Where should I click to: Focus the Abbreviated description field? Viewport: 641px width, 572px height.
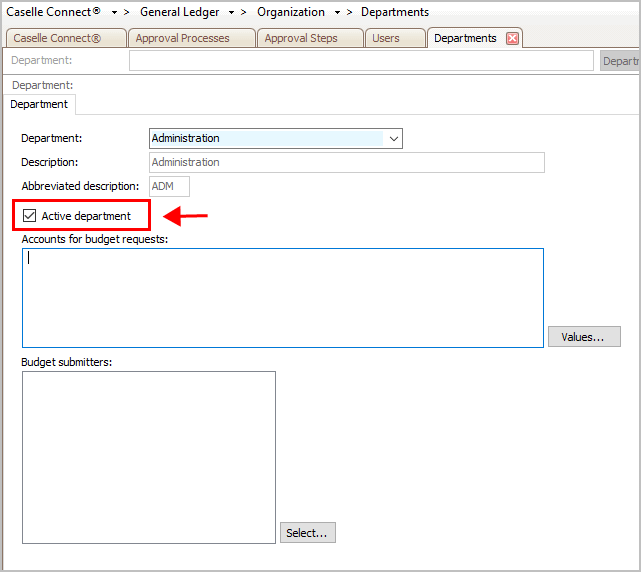[x=169, y=186]
